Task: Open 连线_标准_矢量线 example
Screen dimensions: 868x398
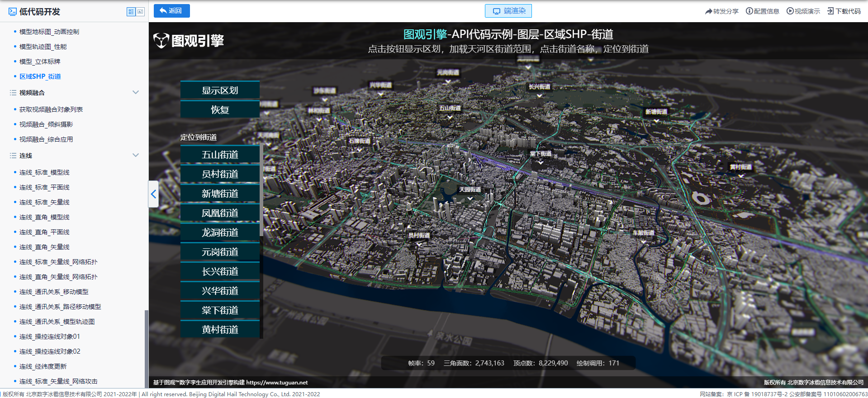Action: pos(44,202)
